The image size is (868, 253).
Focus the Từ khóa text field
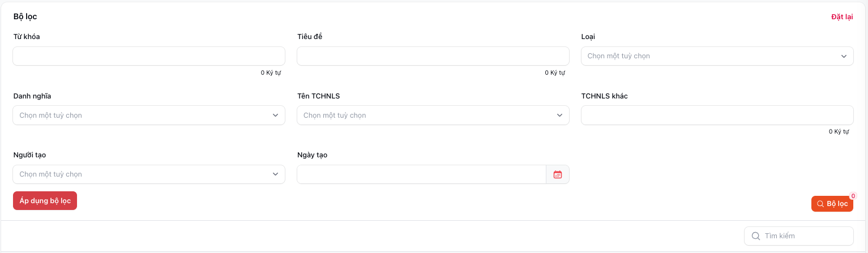pyautogui.click(x=148, y=56)
